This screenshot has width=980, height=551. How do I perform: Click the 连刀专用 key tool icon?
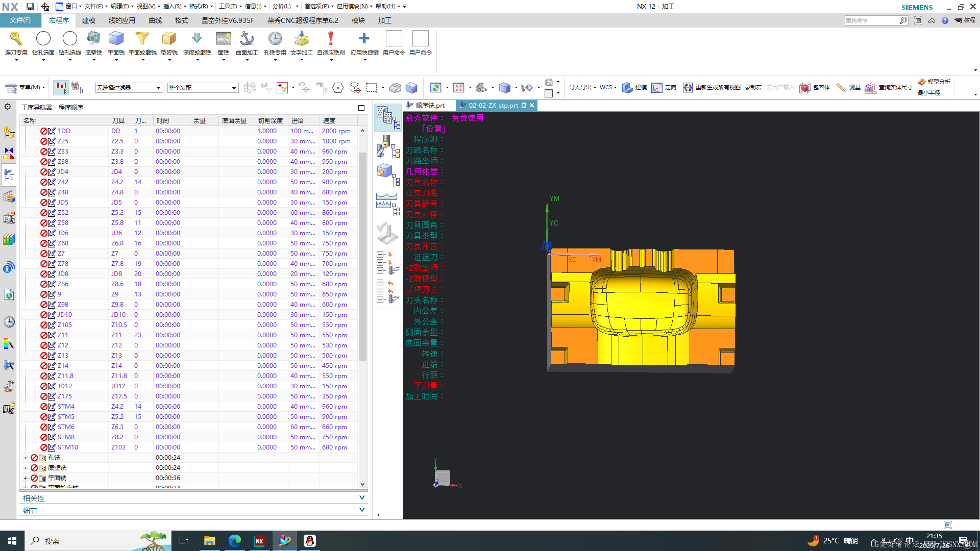pyautogui.click(x=16, y=38)
